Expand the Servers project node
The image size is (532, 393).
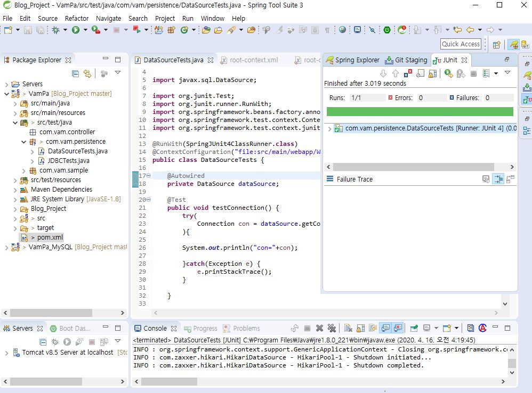pyautogui.click(x=6, y=84)
